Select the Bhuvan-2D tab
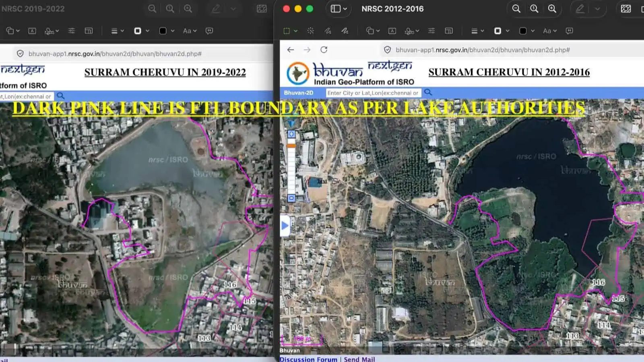Viewport: 644px width, 362px height. click(298, 93)
